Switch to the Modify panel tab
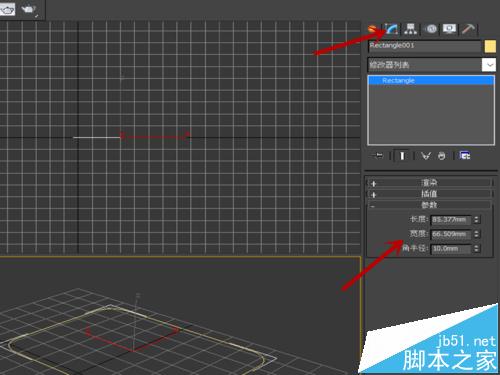The image size is (500, 375). (x=391, y=29)
